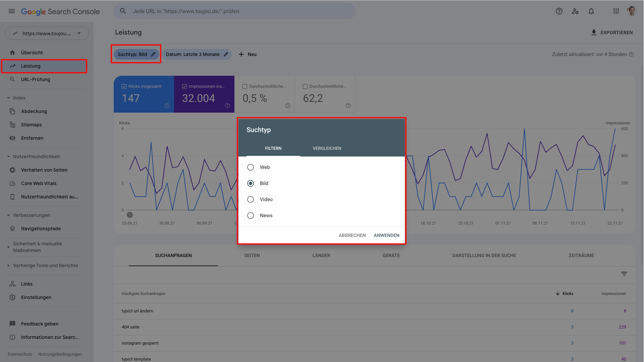Click the Abbrechen button

(352, 235)
